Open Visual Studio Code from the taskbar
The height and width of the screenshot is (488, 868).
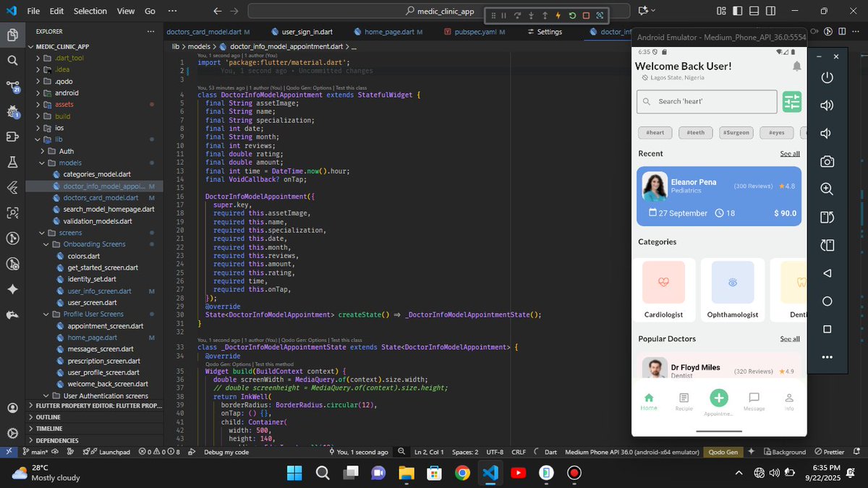(x=490, y=473)
